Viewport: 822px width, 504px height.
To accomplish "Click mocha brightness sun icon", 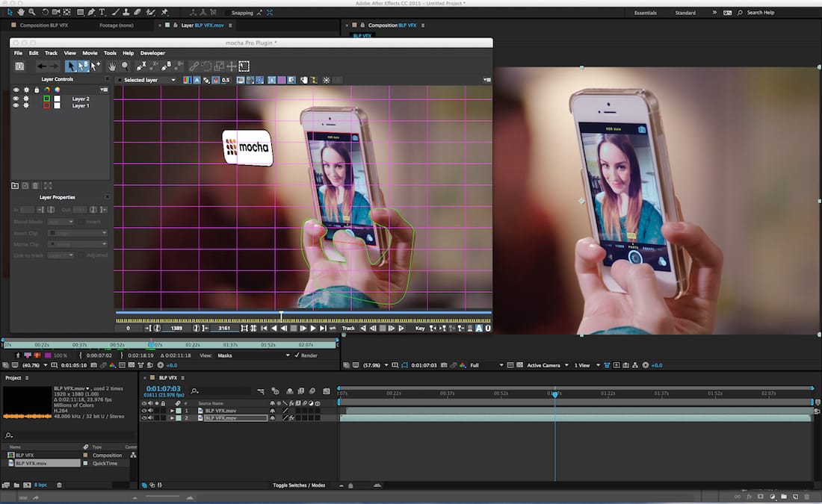I will pos(326,80).
